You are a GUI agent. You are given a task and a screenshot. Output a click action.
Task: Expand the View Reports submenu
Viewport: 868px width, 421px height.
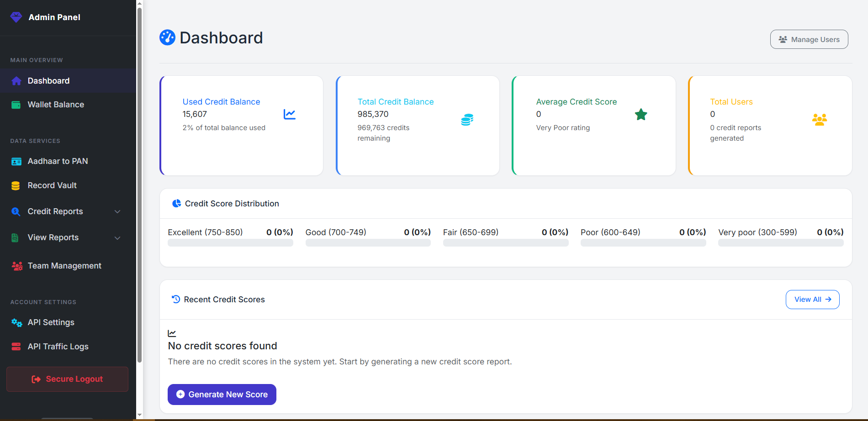pos(117,237)
